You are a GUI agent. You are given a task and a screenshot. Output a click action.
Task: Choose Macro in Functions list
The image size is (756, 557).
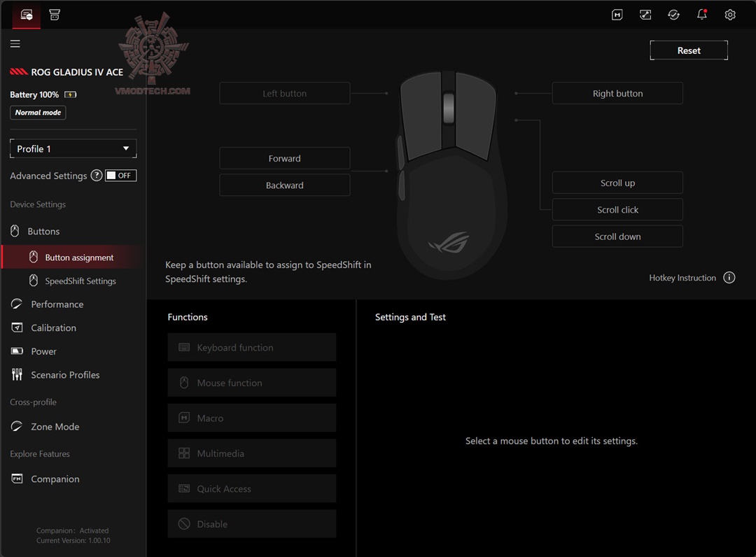[252, 418]
